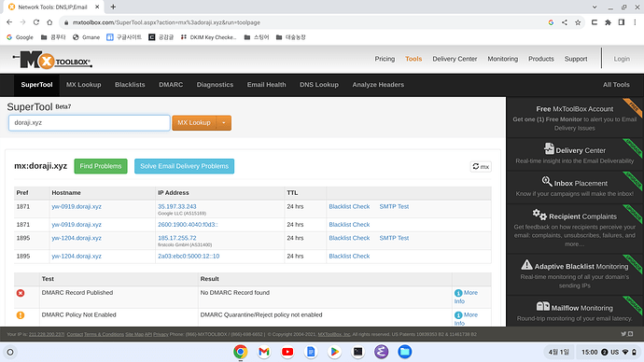Open Chrome from the shelf

(x=241, y=352)
